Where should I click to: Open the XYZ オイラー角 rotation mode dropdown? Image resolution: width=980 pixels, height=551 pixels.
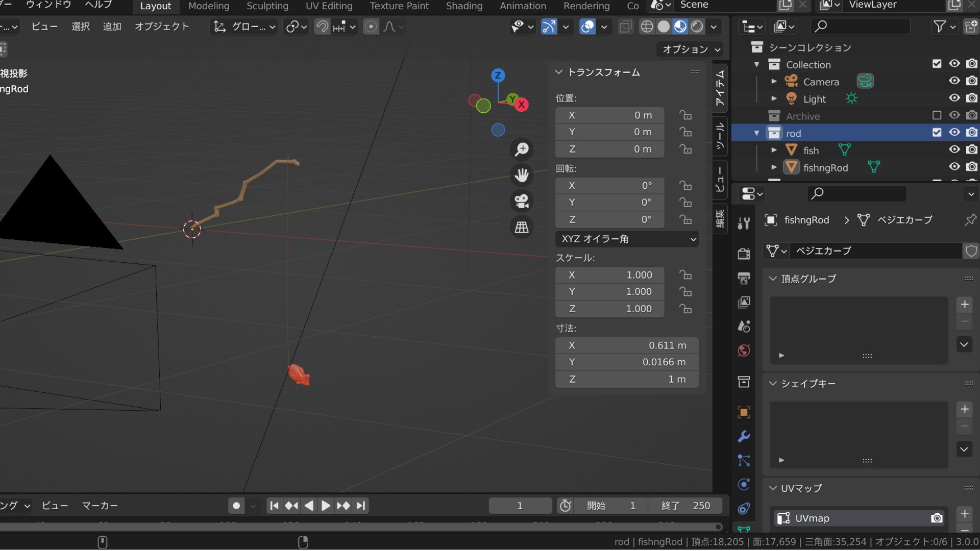point(627,239)
